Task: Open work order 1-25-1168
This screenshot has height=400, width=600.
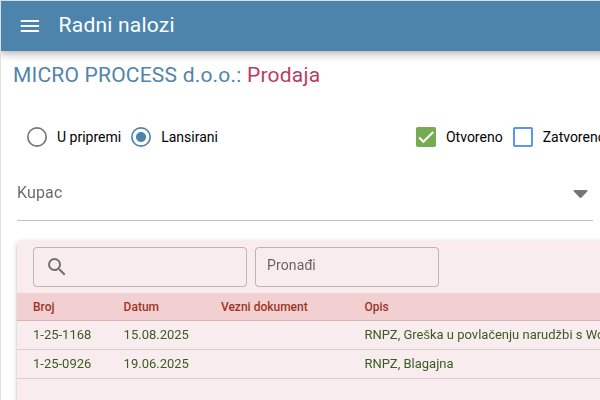Action: tap(62, 335)
